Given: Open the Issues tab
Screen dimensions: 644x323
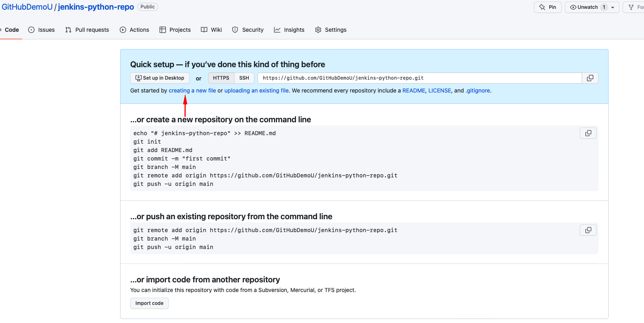Looking at the screenshot, I should point(41,30).
